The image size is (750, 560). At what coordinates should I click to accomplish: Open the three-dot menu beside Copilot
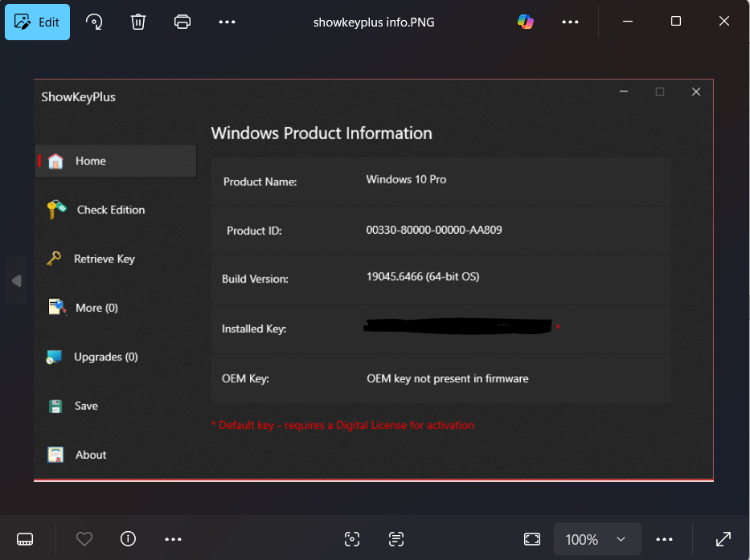(x=570, y=22)
